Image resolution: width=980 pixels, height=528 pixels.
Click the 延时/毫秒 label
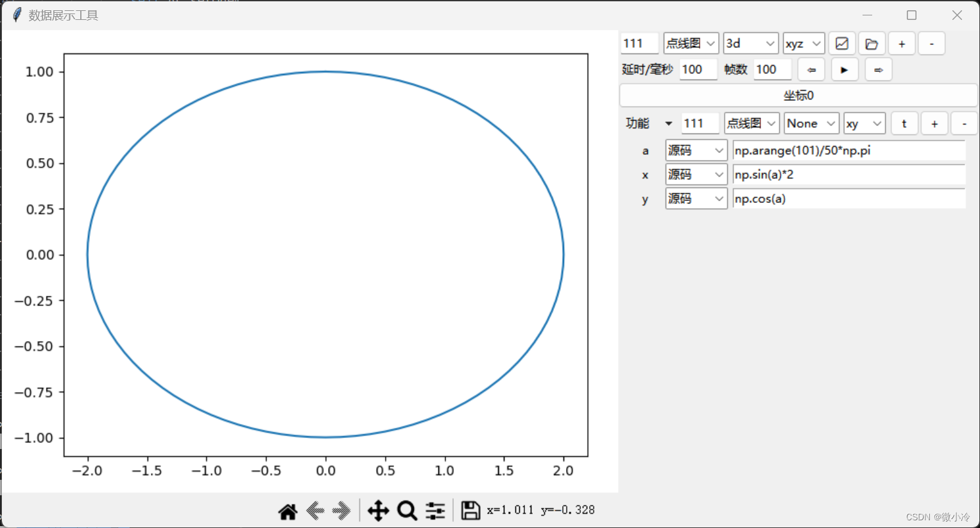(x=648, y=69)
